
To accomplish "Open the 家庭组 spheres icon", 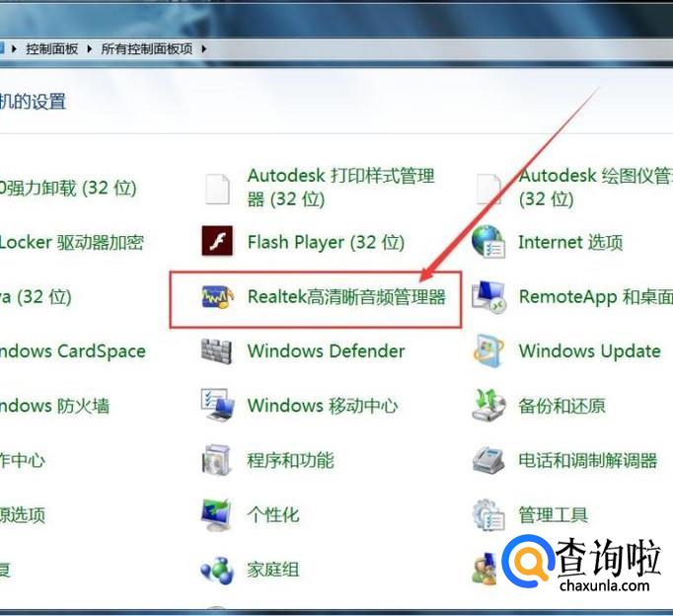I will coord(217,570).
